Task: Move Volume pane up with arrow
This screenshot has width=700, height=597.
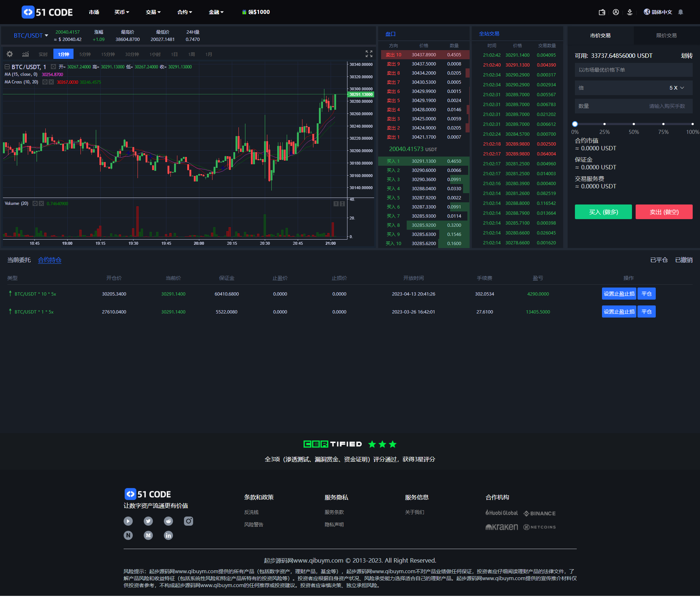Action: pos(336,203)
